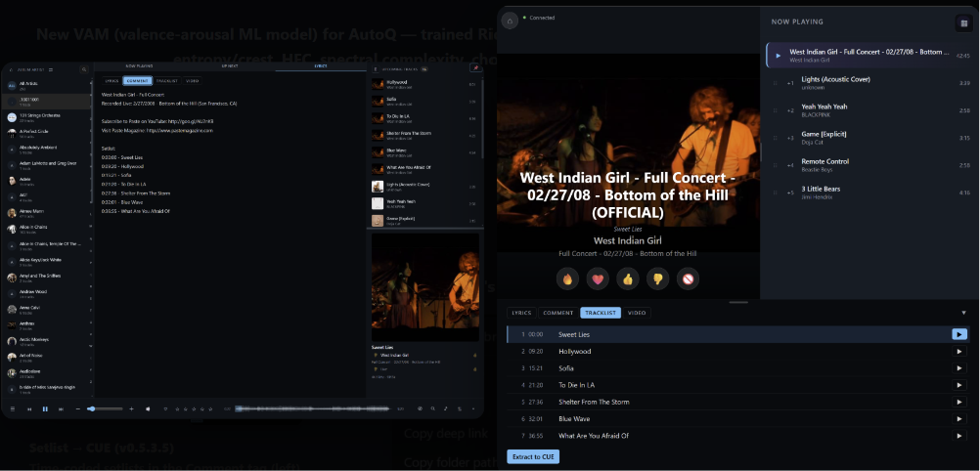
Task: Open the hamburger menu in left player bar
Action: pos(12,408)
